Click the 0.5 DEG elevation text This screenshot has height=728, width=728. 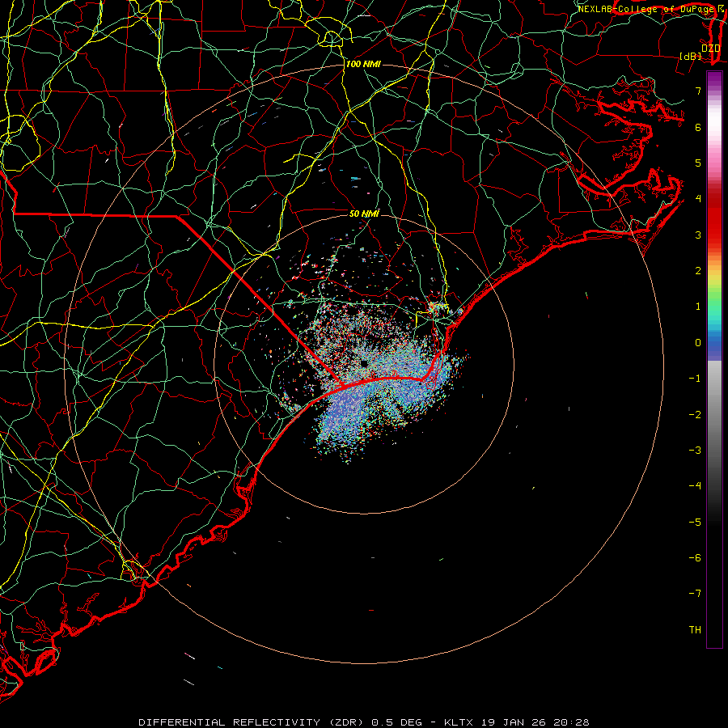coord(397,722)
